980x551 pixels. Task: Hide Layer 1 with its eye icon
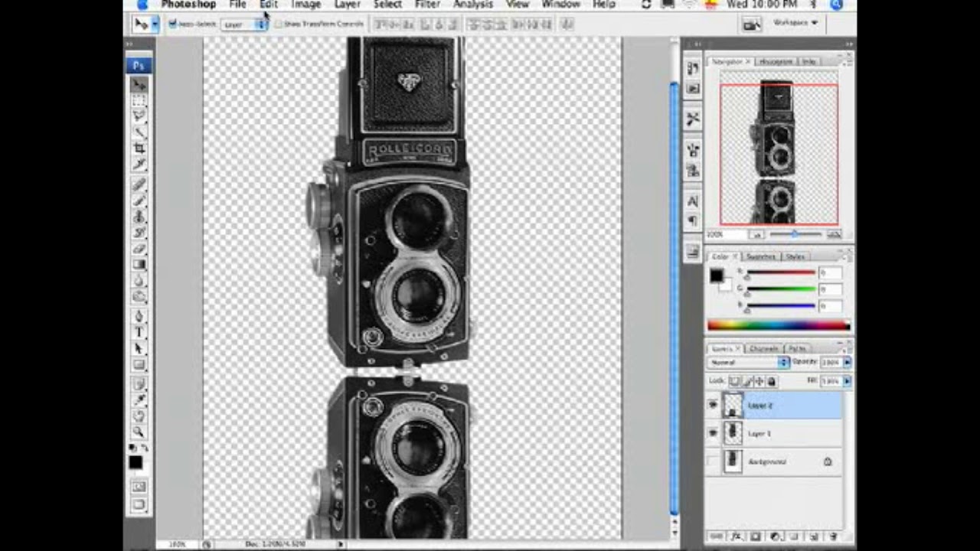tap(714, 433)
